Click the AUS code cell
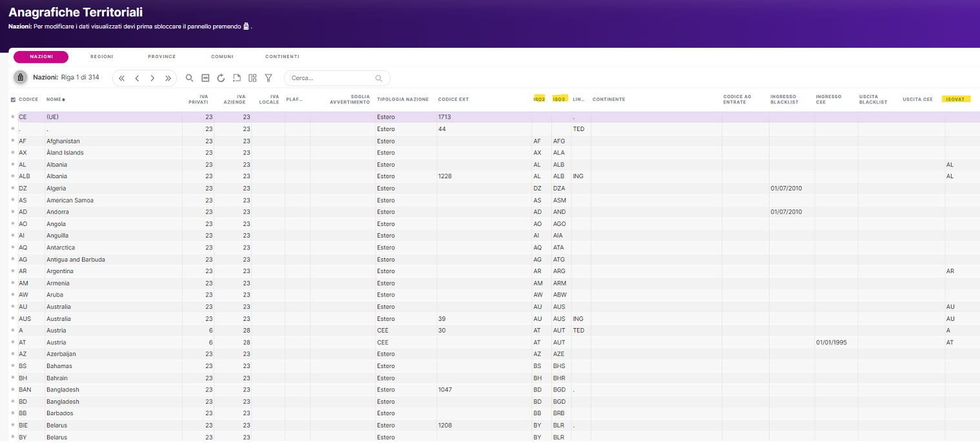980x443 pixels. coord(25,319)
